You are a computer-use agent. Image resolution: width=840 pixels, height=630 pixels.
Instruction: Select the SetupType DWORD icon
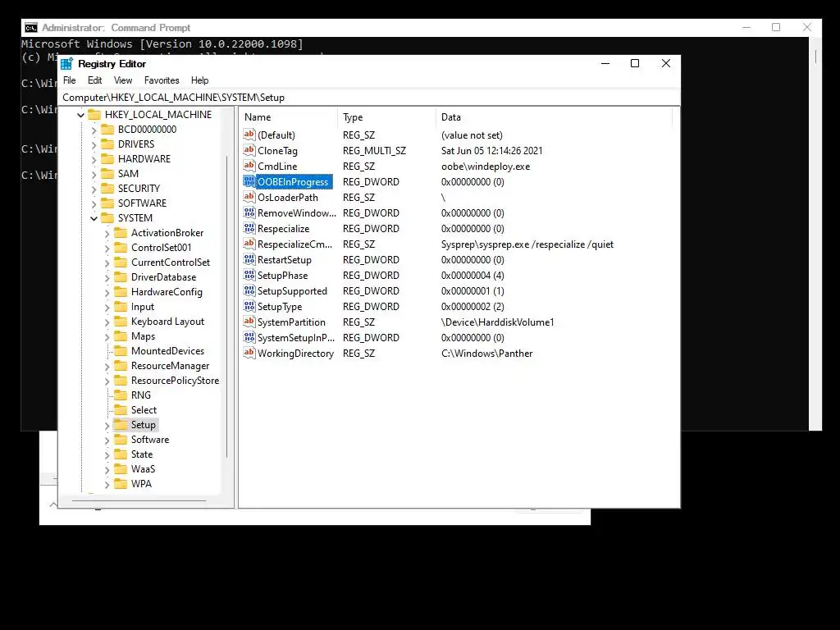pyautogui.click(x=249, y=305)
